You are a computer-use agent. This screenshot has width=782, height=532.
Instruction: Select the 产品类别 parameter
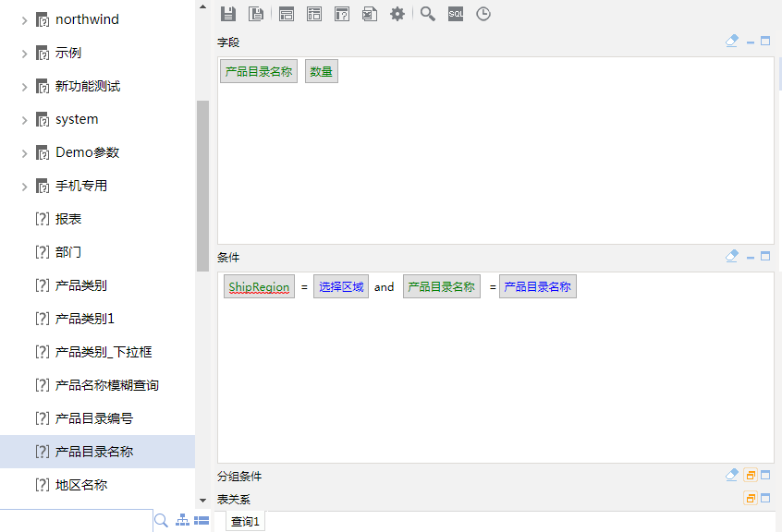click(81, 285)
